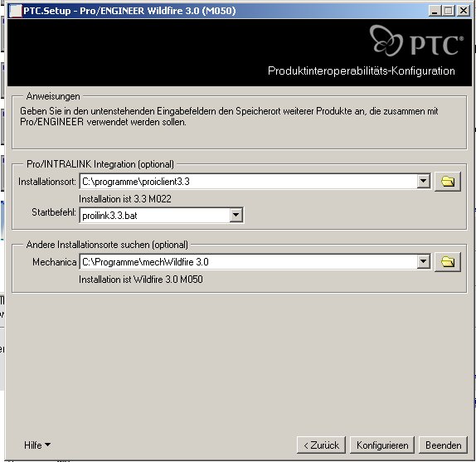Maximize the PTC.Setup window

(449, 11)
